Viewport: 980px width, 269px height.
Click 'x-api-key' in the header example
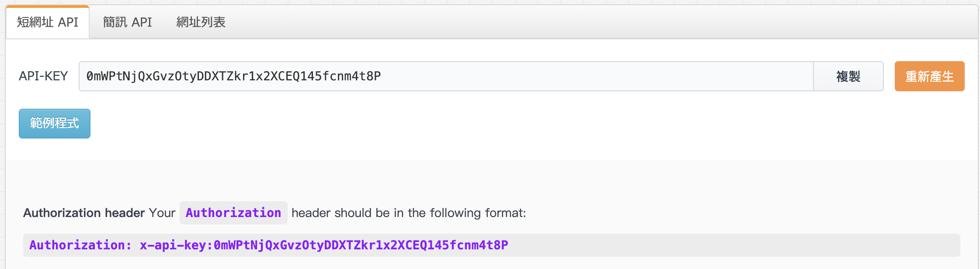coord(173,245)
